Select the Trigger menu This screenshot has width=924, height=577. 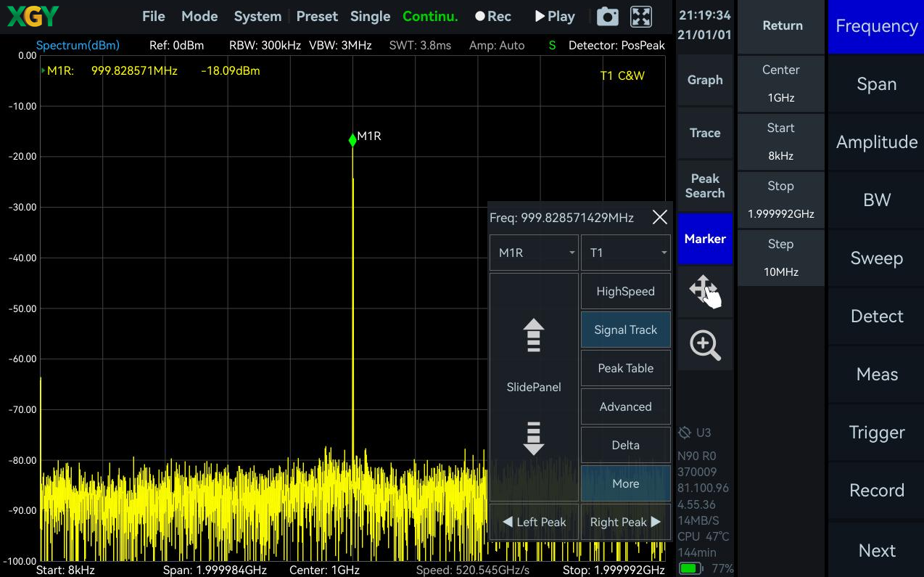coord(876,433)
